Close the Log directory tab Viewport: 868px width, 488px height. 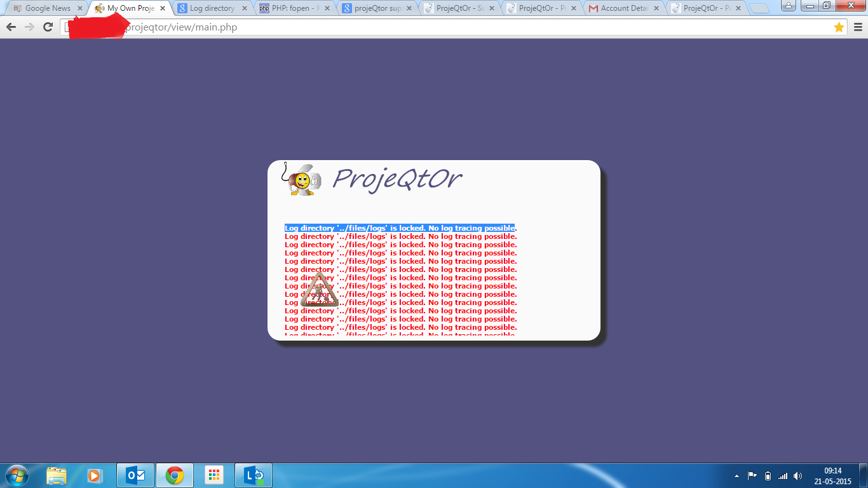click(x=245, y=8)
